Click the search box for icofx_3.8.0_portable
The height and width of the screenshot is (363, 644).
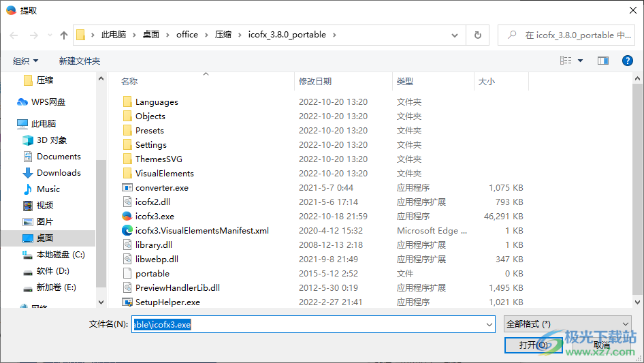tap(567, 35)
